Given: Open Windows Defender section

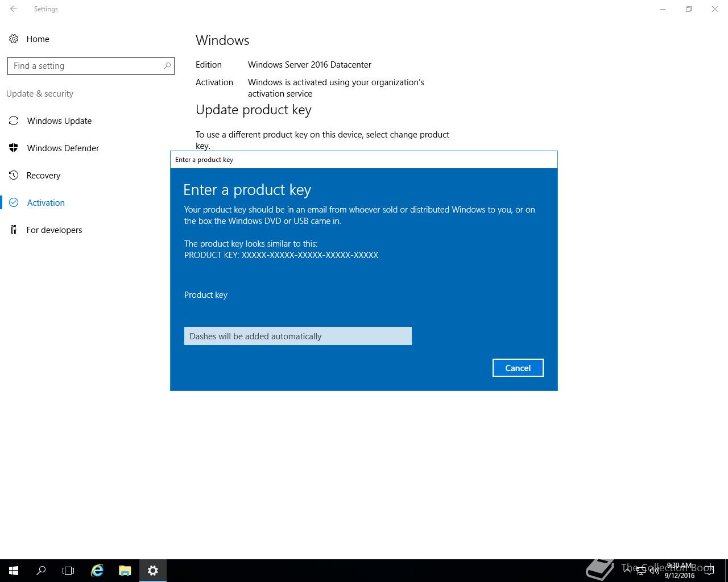Looking at the screenshot, I should pos(63,148).
